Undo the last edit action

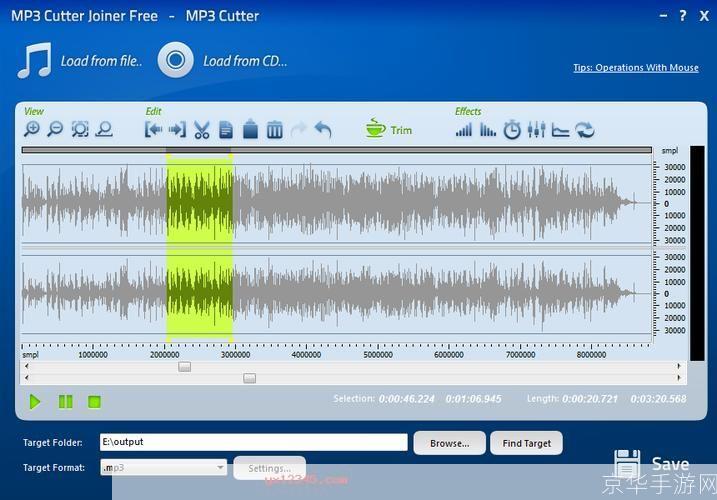coord(323,130)
